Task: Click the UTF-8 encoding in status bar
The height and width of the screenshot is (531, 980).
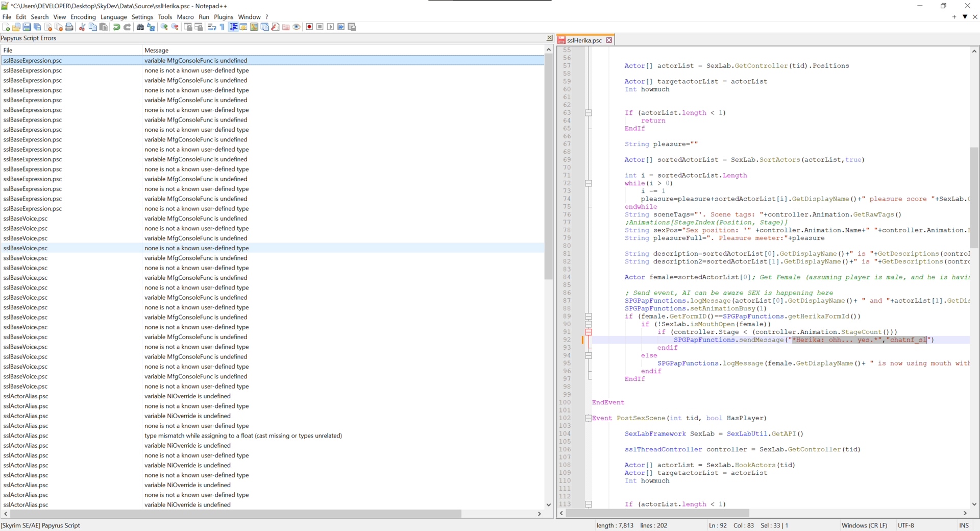Action: 906,525
